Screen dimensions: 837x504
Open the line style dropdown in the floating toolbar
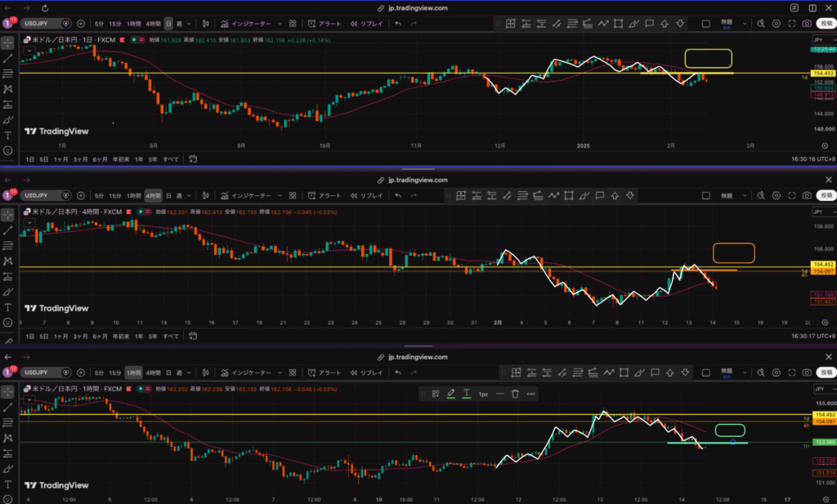click(x=499, y=394)
